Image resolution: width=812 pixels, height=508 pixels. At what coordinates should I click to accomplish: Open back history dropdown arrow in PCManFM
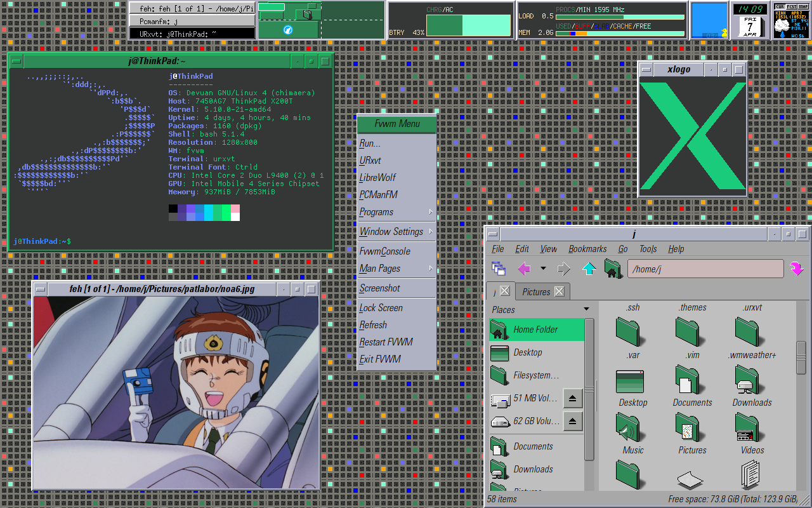542,269
